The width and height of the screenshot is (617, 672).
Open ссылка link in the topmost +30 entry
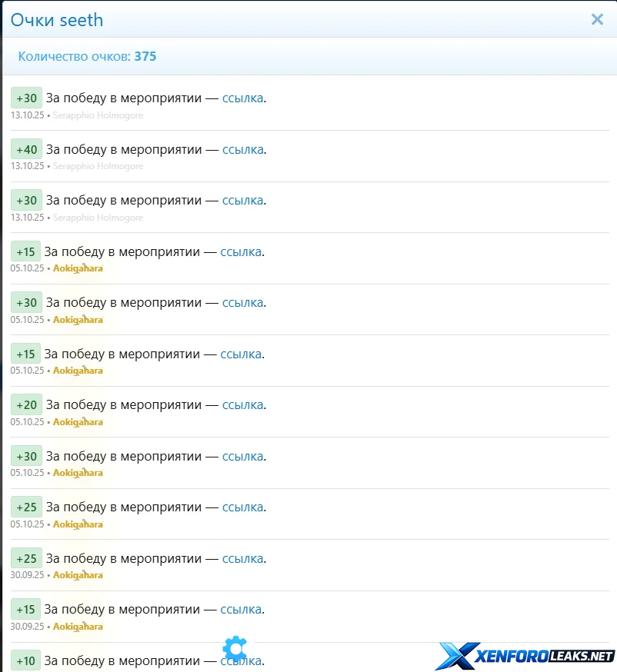[242, 98]
